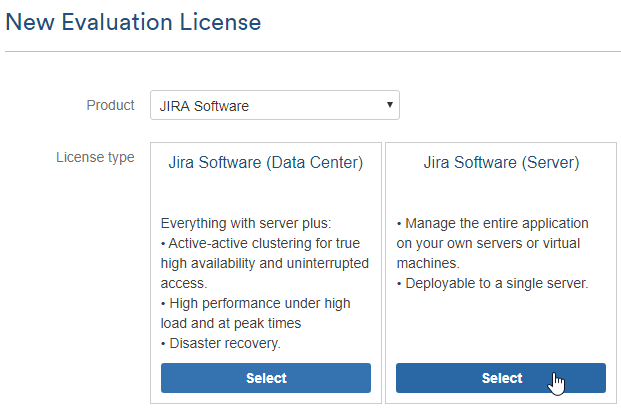Click 'High performance under high' bullet line
The height and width of the screenshot is (410, 621).
point(256,303)
